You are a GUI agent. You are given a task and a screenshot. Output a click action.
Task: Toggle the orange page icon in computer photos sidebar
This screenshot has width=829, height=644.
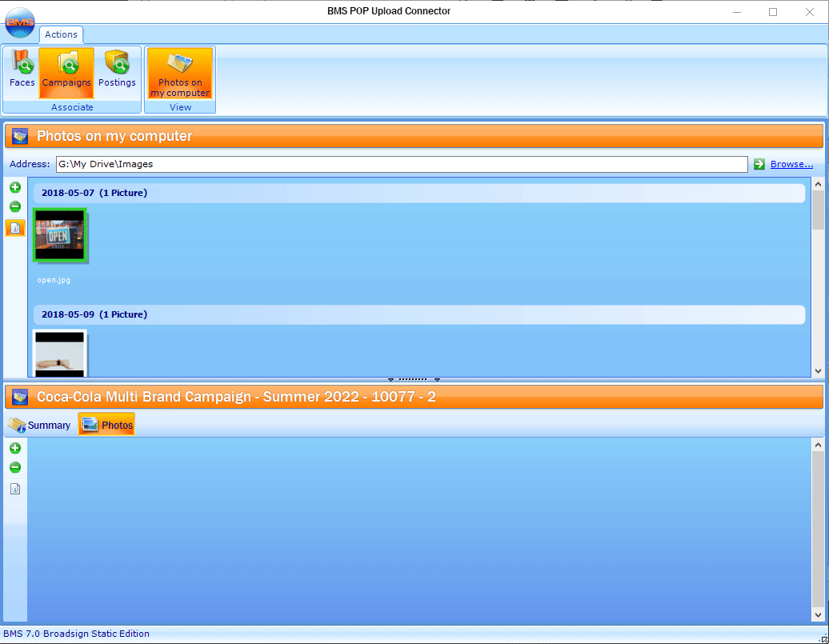[15, 229]
